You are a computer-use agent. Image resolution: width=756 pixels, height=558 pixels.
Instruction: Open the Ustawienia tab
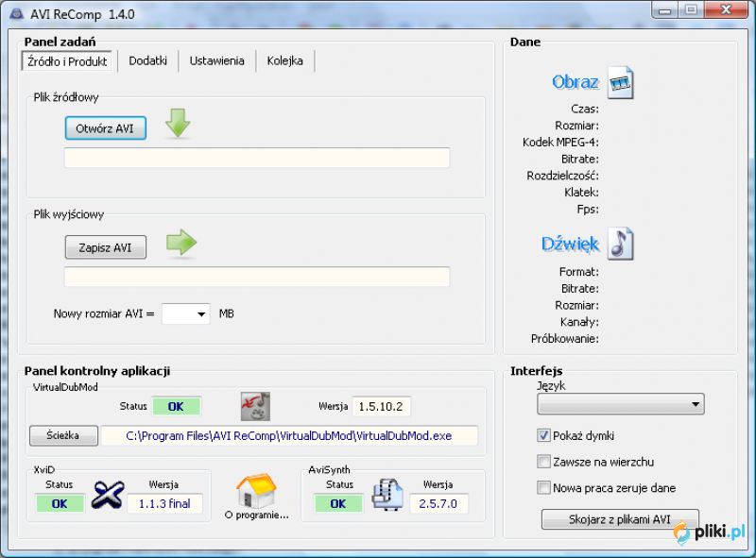[217, 60]
